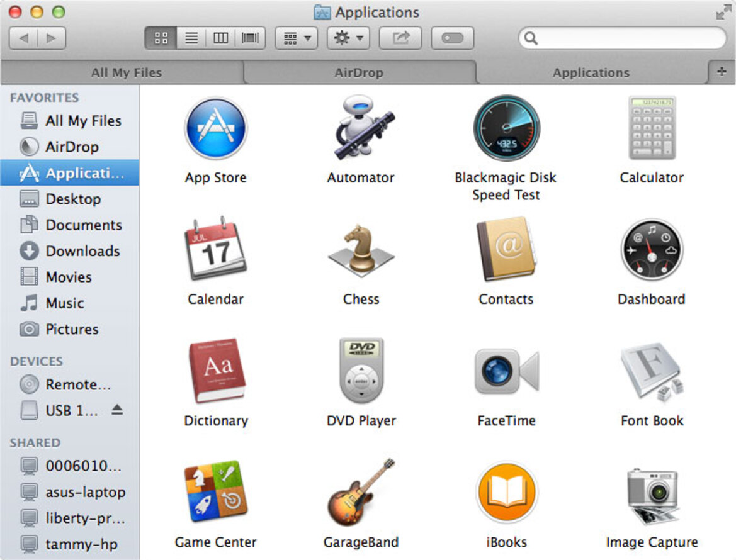Open the Calculator app icon
This screenshot has height=560, width=736.
pos(652,128)
